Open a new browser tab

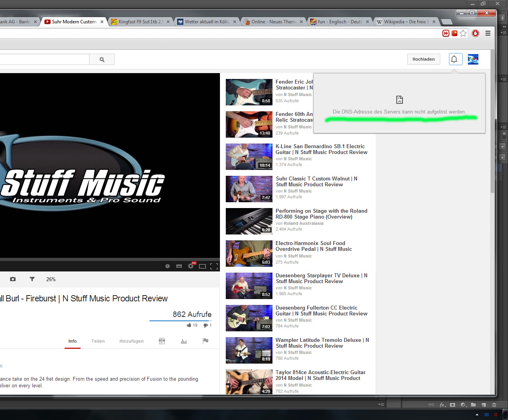(x=447, y=22)
